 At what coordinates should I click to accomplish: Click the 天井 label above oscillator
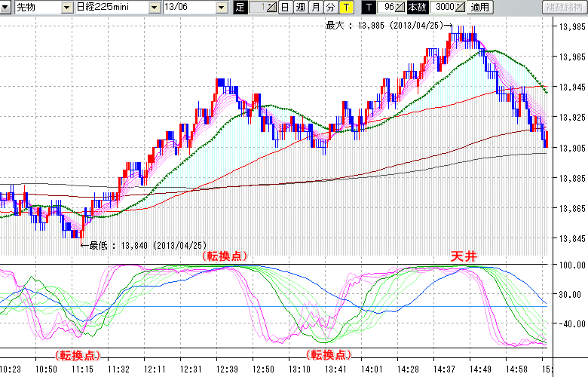[x=464, y=256]
